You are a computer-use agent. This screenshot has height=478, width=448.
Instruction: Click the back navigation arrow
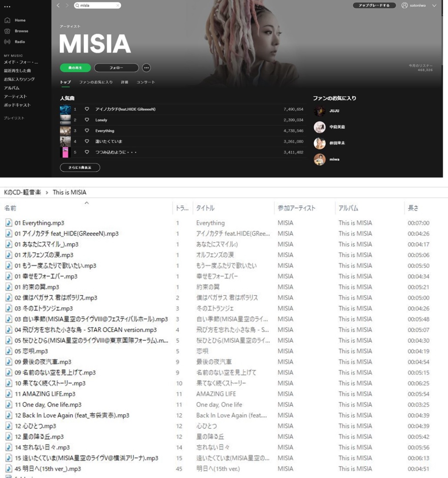[x=58, y=6]
